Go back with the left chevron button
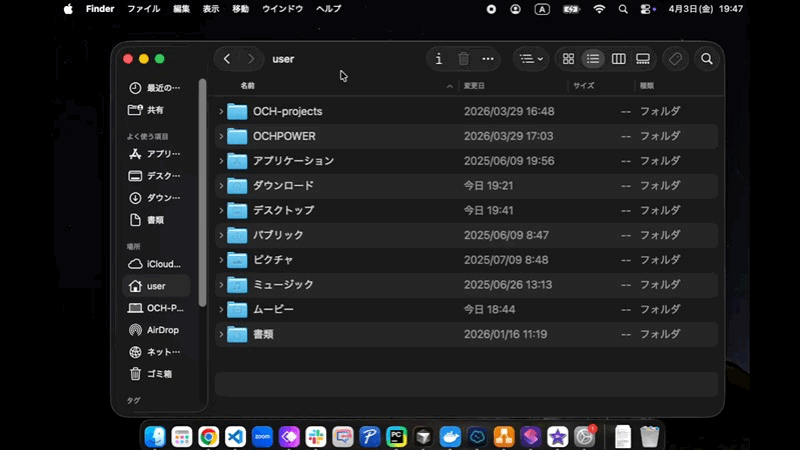Viewport: 800px width, 450px height. 227,59
